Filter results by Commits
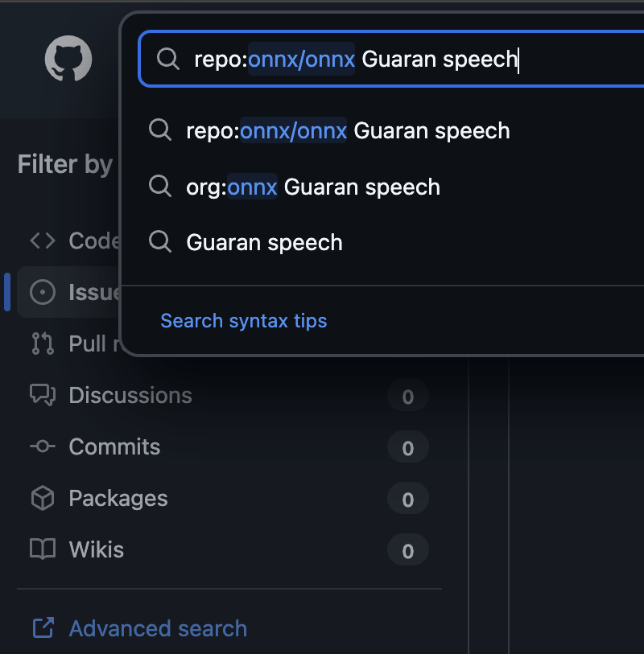The height and width of the screenshot is (654, 644). [114, 446]
